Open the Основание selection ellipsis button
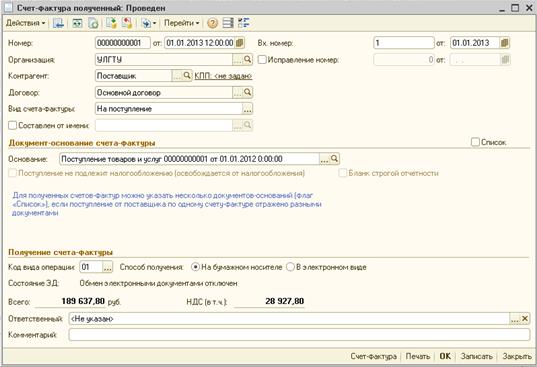Viewport: 537px width, 367px height. click(324, 159)
